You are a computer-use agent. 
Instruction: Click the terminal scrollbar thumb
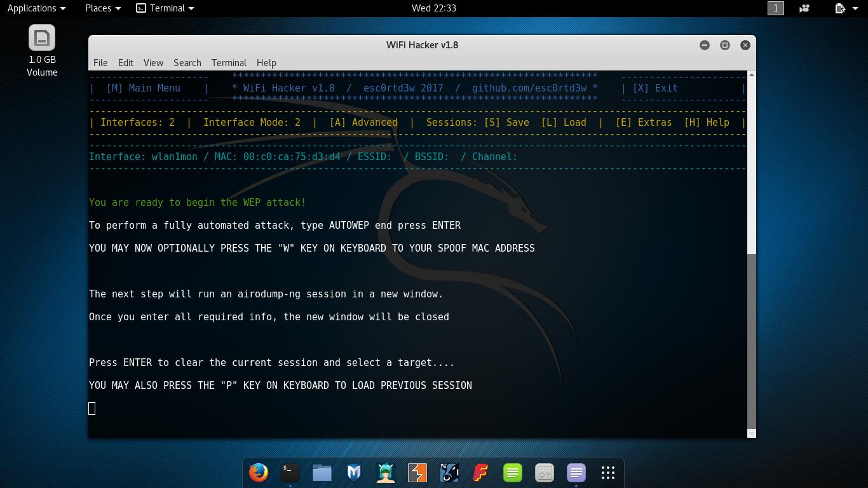[752, 341]
